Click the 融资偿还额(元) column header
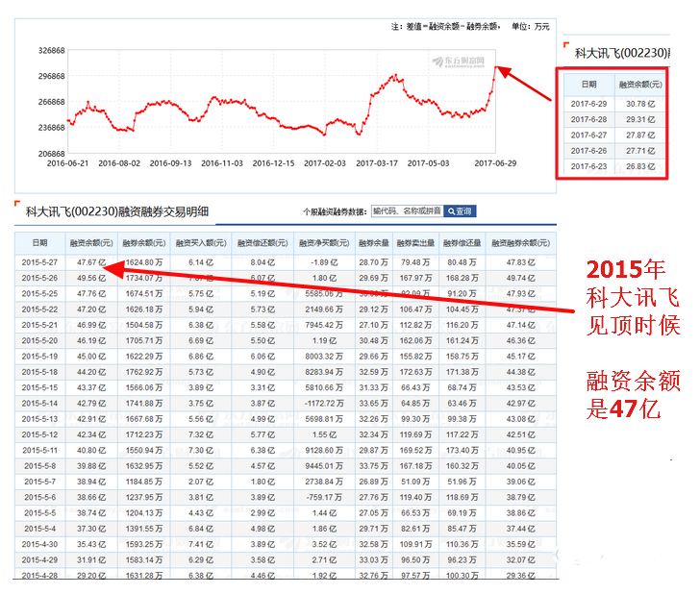This screenshot has width=700, height=594. pos(262,243)
